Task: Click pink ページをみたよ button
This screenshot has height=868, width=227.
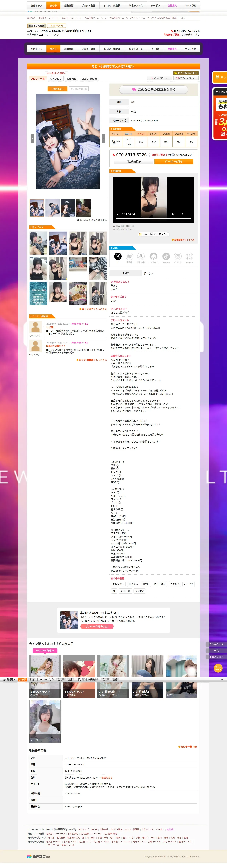Action: (97, 626)
